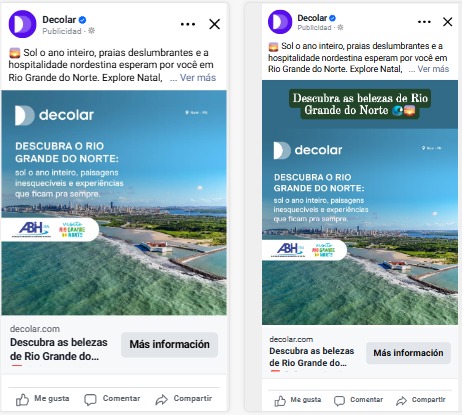The height and width of the screenshot is (415, 462).
Task: Expand left ad text with Ver más
Action: click(198, 78)
